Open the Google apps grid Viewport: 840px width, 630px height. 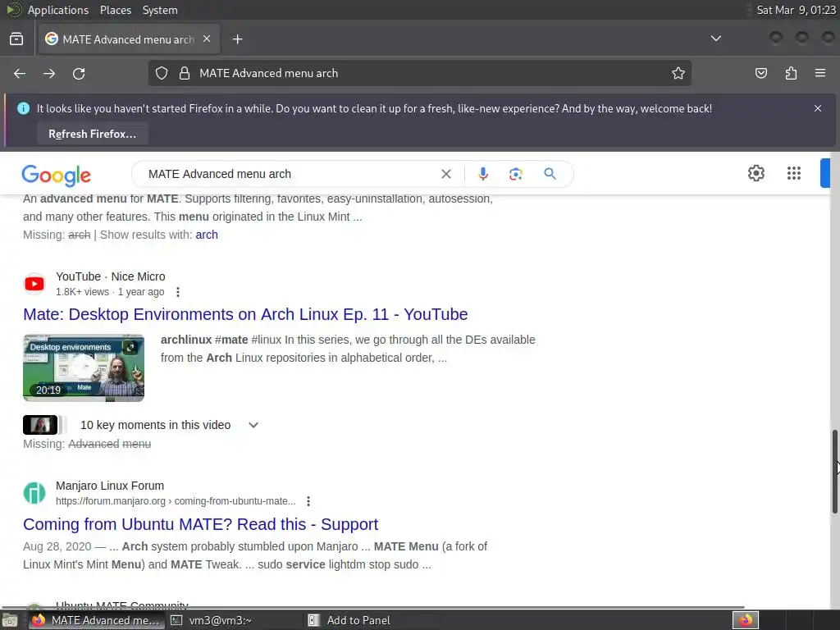[x=794, y=173]
